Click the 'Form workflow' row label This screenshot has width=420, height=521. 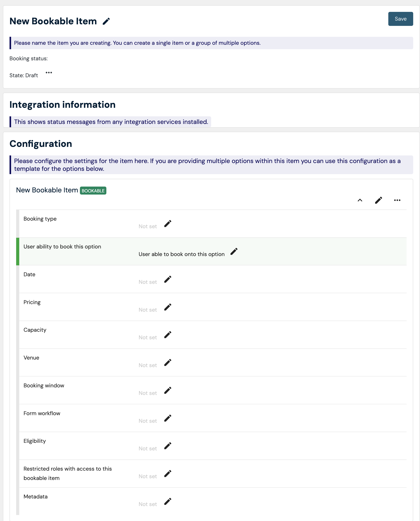[42, 413]
